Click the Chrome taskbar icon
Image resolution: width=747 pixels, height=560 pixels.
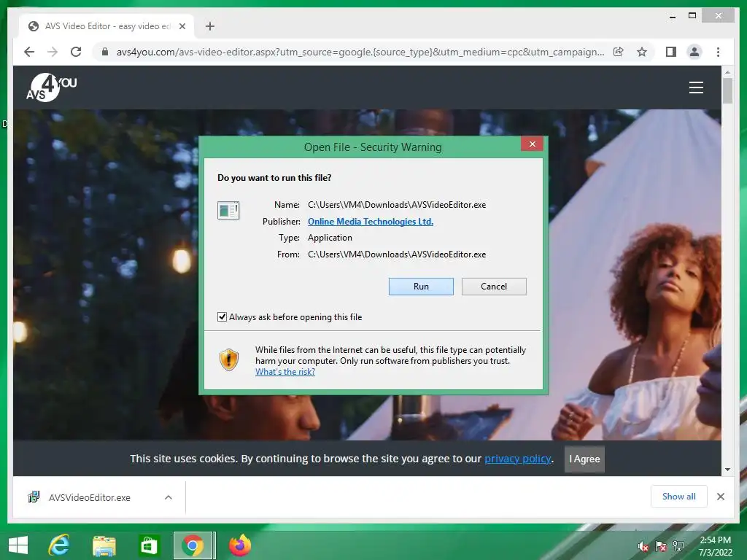tap(193, 545)
